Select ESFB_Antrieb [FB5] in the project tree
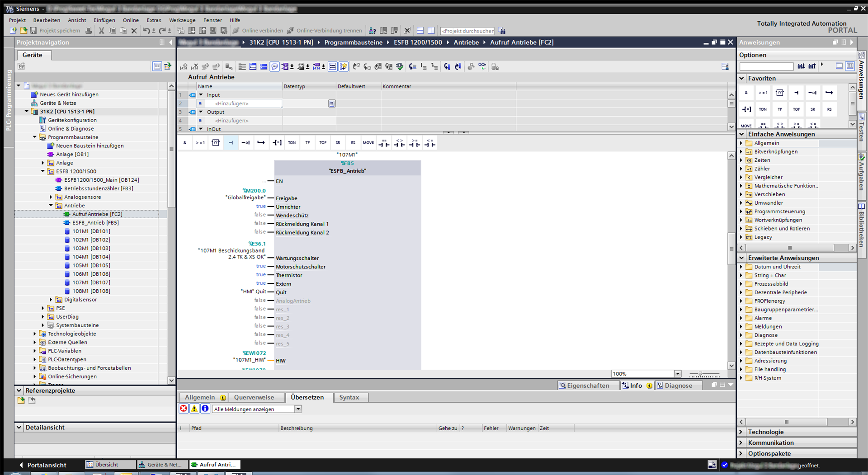This screenshot has height=475, width=868. (95, 222)
